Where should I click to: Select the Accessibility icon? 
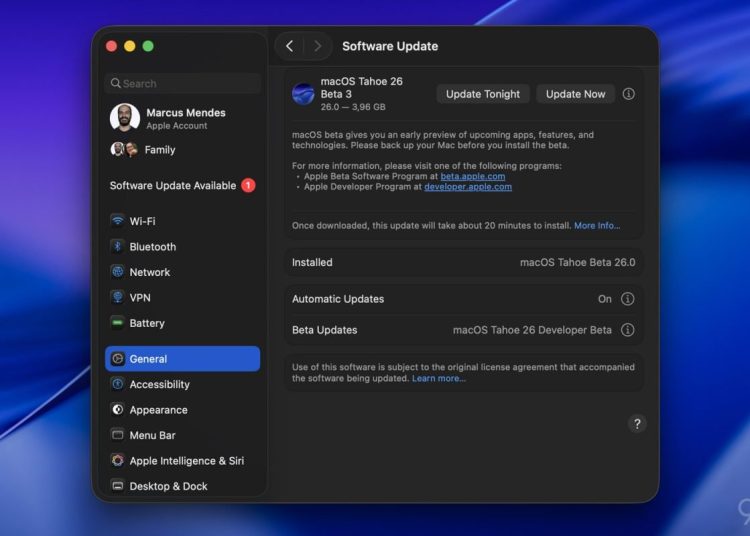(118, 384)
